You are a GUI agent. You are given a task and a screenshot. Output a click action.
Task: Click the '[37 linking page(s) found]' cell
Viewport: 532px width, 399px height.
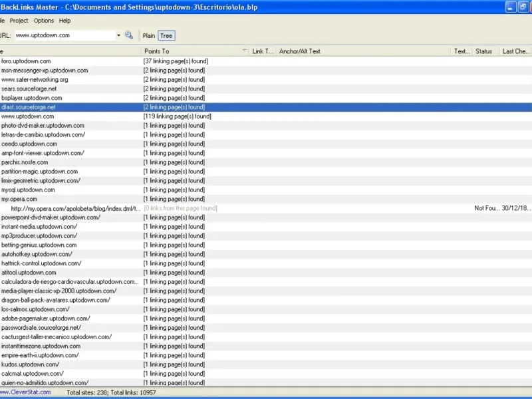(176, 61)
